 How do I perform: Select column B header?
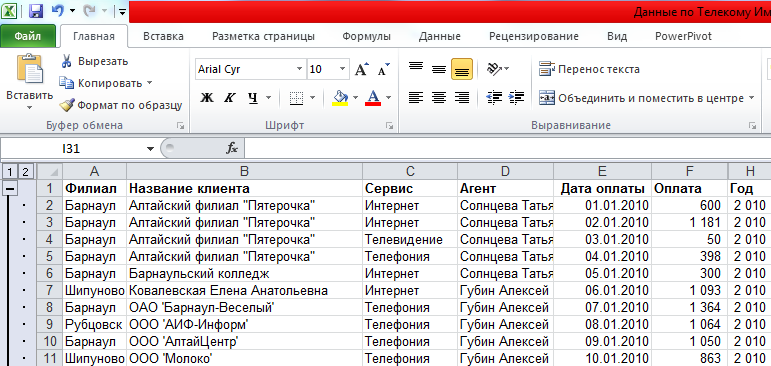(x=244, y=172)
